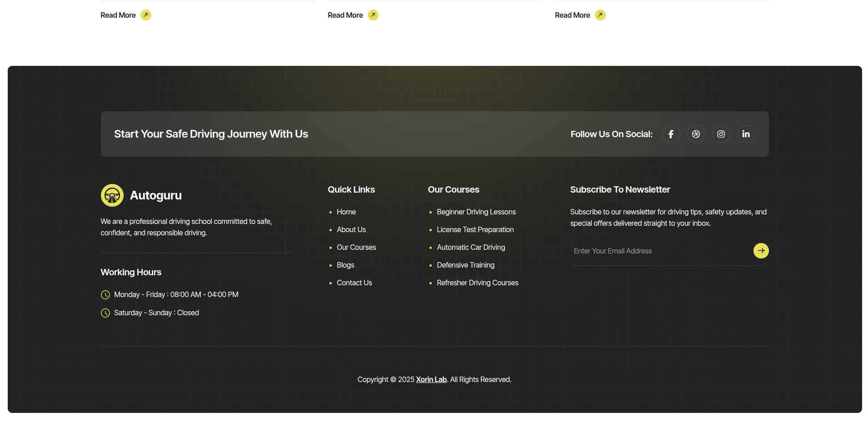868x422 pixels.
Task: Open Contact Us link
Action: pos(354,283)
